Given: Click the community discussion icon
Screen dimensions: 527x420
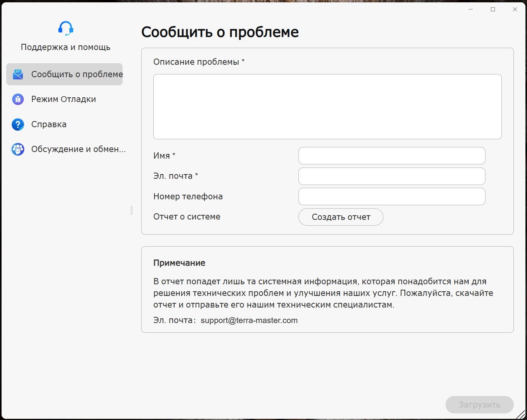Looking at the screenshot, I should (18, 149).
